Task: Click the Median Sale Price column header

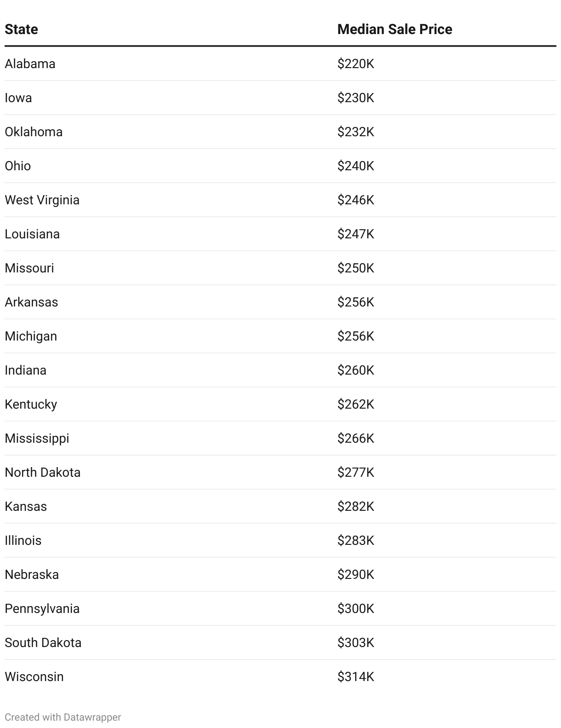Action: click(x=395, y=29)
